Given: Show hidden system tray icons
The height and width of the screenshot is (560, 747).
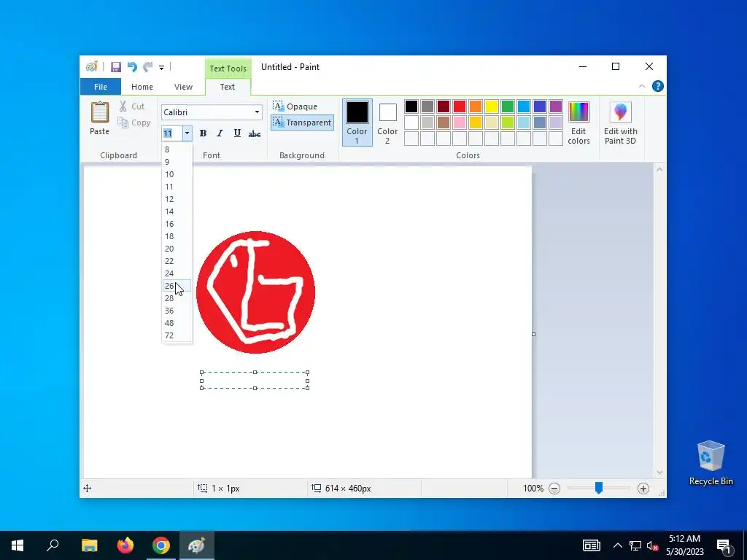Looking at the screenshot, I should click(617, 545).
